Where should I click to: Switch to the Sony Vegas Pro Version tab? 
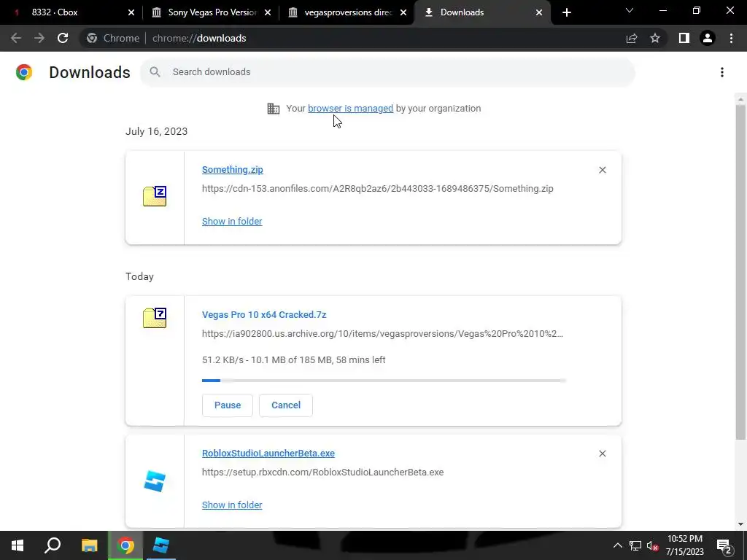(209, 12)
